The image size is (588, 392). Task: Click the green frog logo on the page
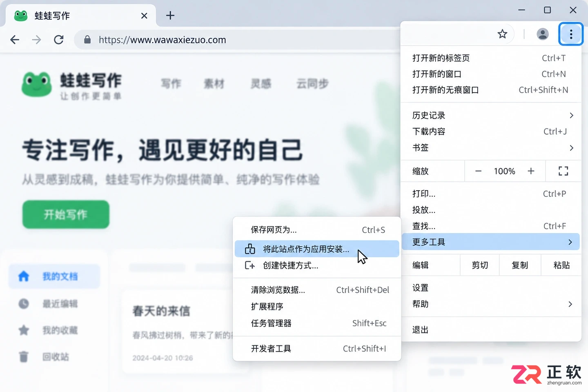coord(37,84)
